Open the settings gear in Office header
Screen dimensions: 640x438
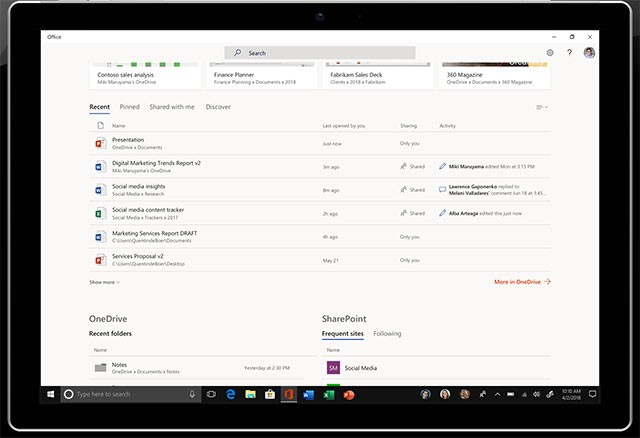click(550, 52)
